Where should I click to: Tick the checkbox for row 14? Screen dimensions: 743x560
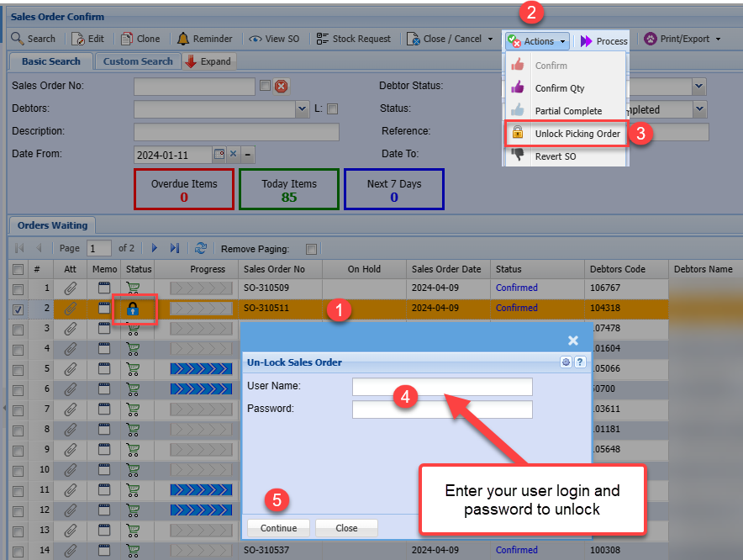(x=18, y=552)
